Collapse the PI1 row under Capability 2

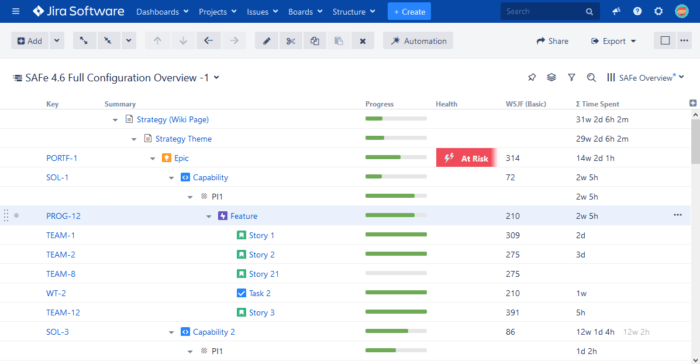coord(190,351)
